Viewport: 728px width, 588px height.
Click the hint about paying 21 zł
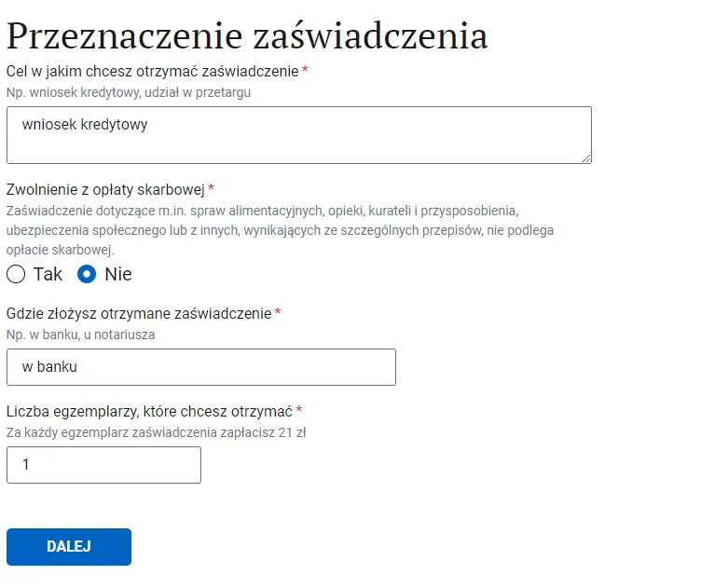tap(157, 432)
